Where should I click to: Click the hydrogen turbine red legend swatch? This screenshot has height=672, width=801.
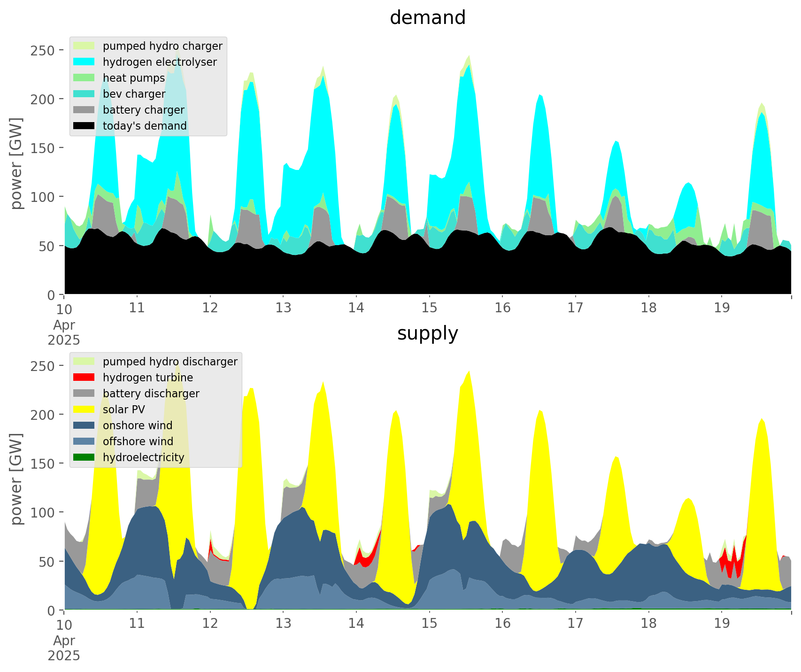[84, 378]
